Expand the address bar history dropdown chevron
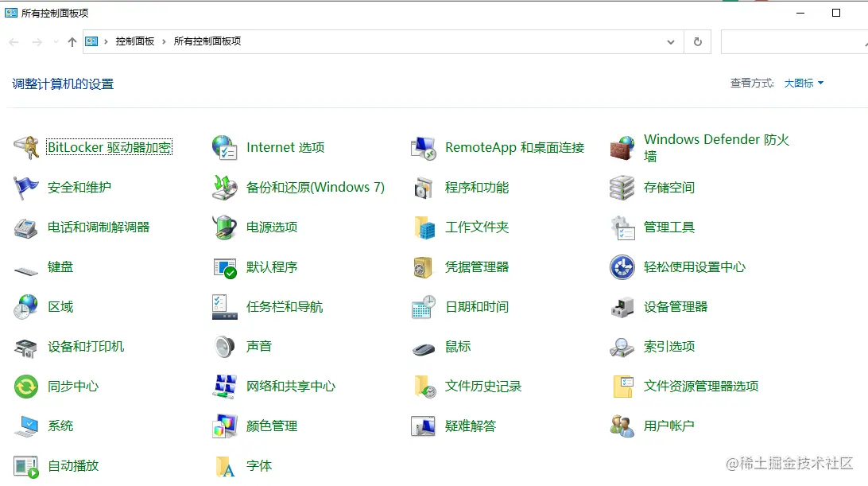 [x=670, y=41]
